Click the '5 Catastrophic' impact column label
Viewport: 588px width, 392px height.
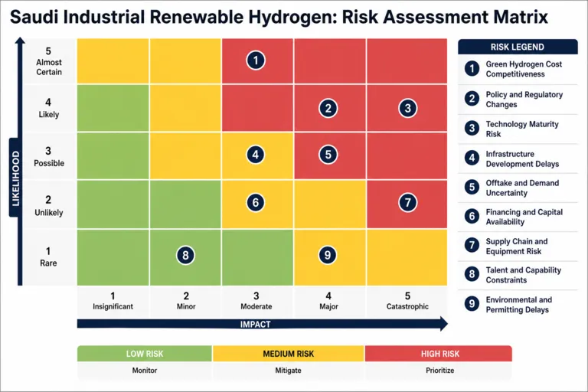[x=407, y=301]
